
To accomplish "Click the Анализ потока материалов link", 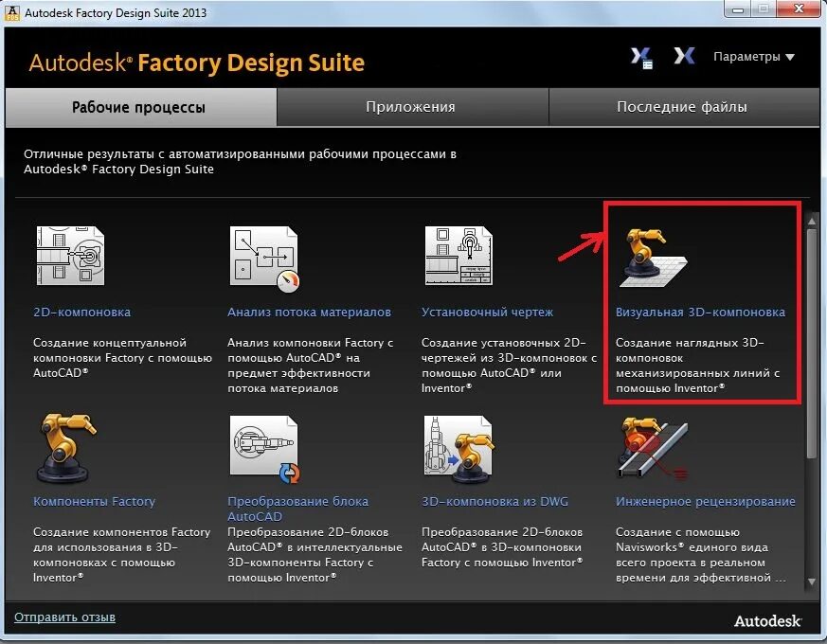I will click(x=309, y=313).
